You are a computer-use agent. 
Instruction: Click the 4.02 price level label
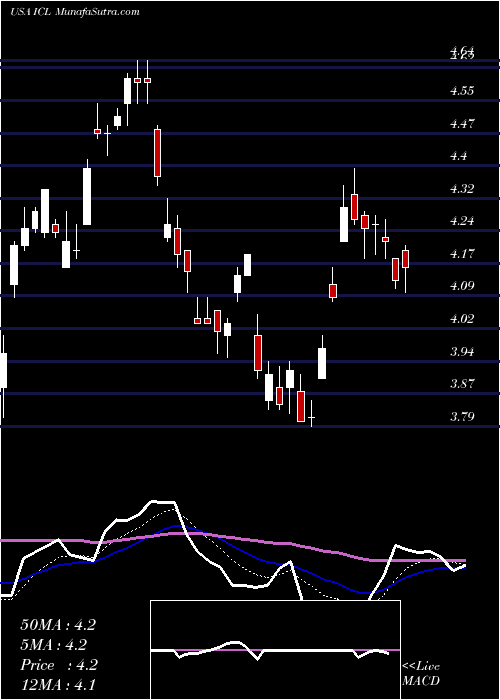click(462, 319)
